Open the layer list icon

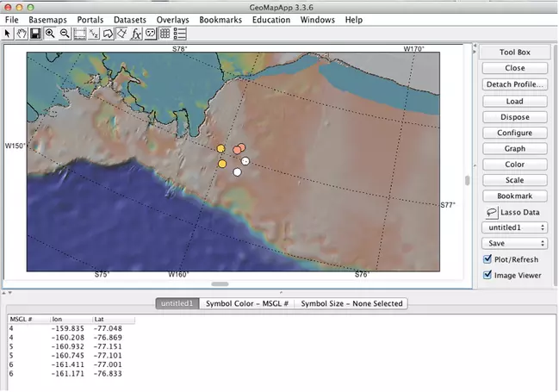180,34
